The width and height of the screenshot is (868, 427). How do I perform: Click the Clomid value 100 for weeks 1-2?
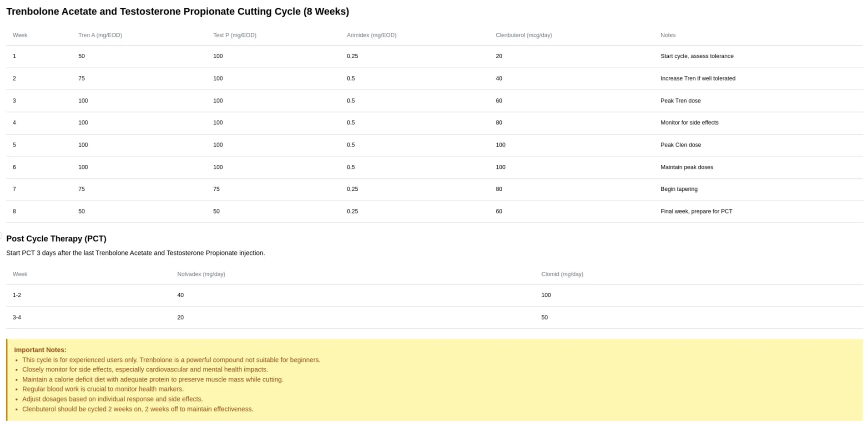tap(546, 295)
